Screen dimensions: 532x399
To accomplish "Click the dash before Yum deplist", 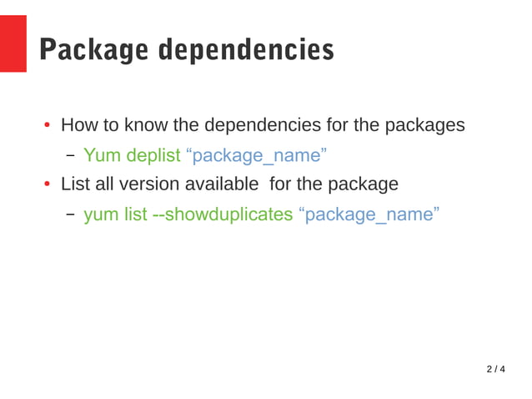I will (x=70, y=156).
